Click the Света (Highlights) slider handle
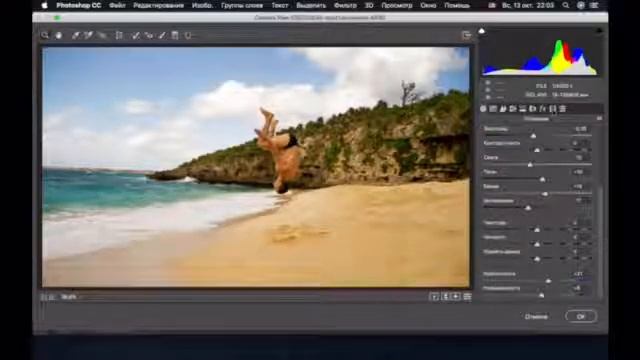Screen dimensions: 640x360 tap(530, 164)
